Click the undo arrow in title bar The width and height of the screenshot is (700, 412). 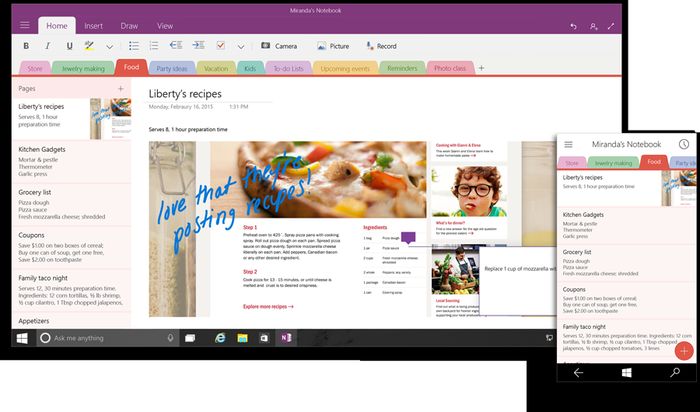coord(573,25)
